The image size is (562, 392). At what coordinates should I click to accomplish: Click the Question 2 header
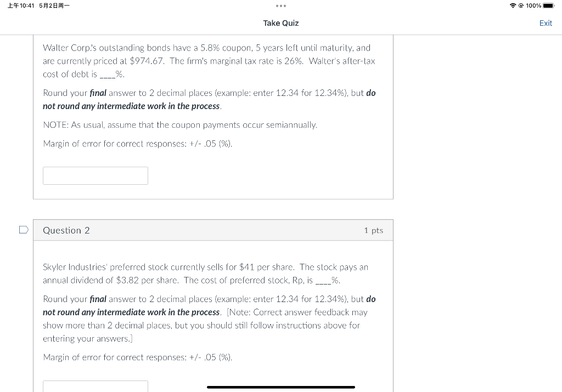213,230
